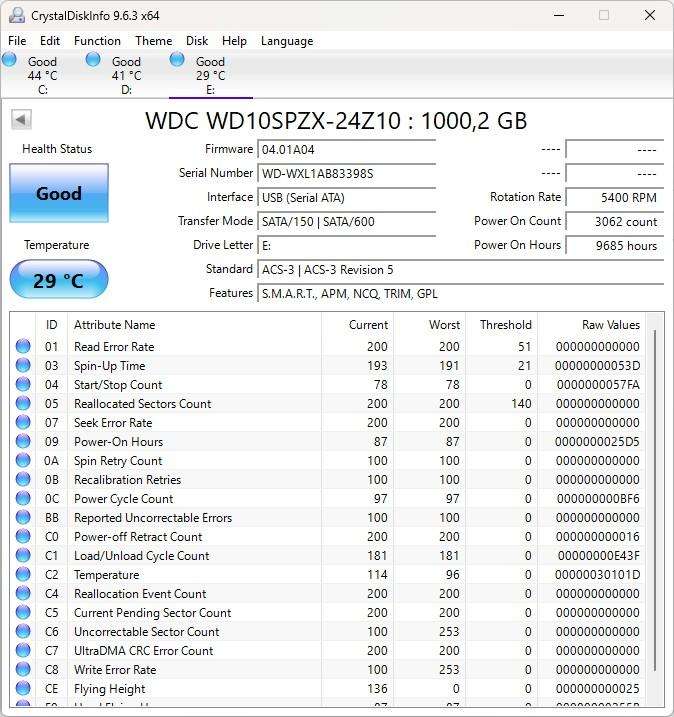Viewport: 674px width, 717px height.
Task: Select drive E: tab showing 29 °C
Action: [211, 75]
